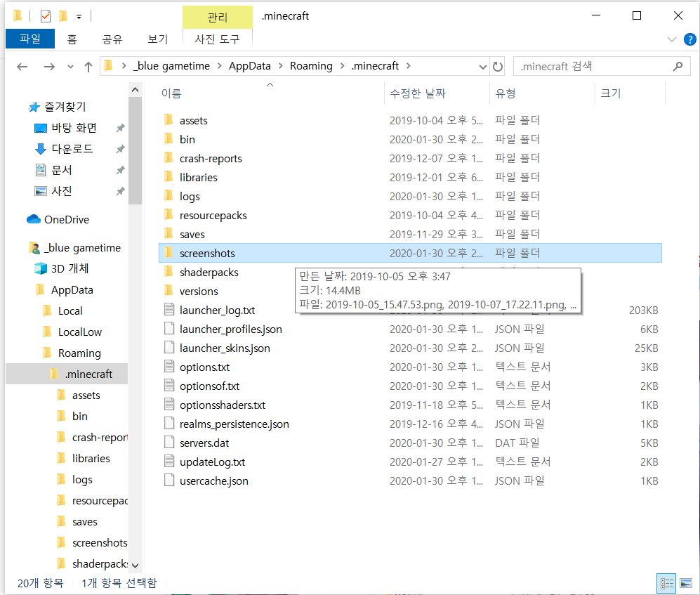
Task: Go up one folder level
Action: 88,67
